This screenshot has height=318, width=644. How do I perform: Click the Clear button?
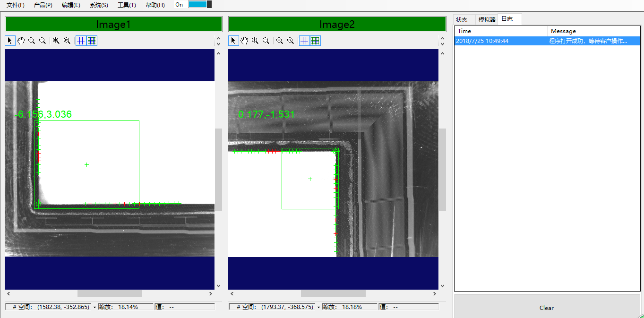(x=547, y=308)
